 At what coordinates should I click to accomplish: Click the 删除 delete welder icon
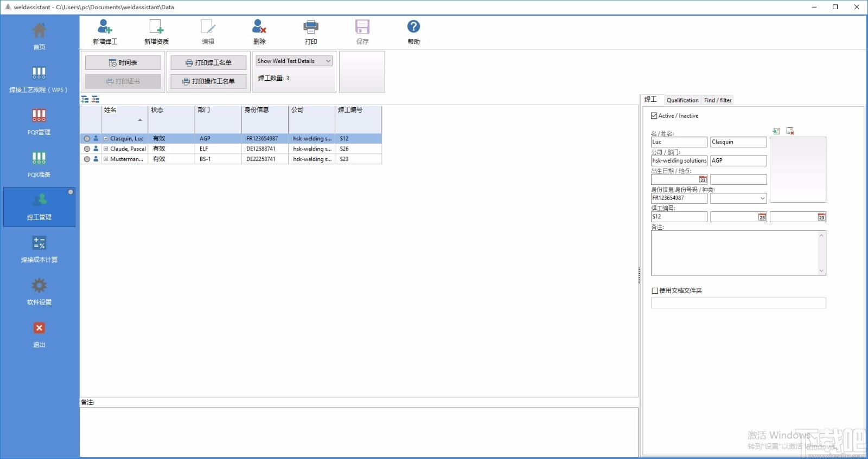click(x=259, y=27)
